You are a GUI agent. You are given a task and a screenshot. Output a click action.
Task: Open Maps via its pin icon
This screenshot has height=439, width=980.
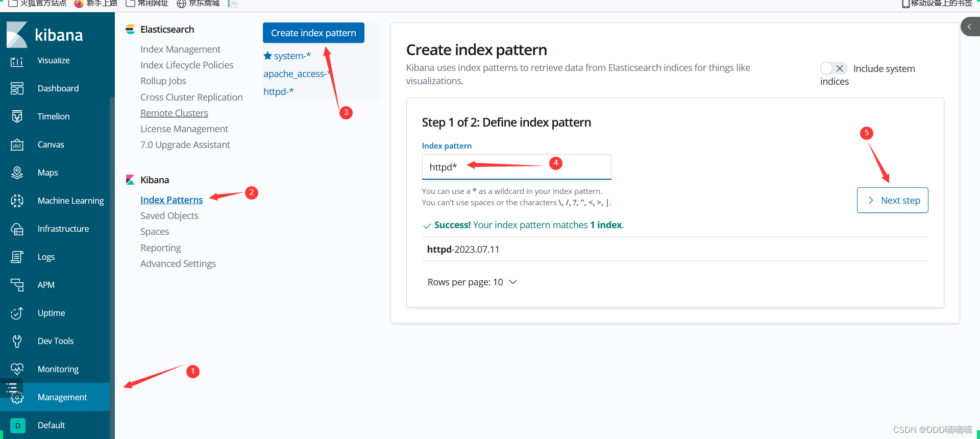point(17,173)
